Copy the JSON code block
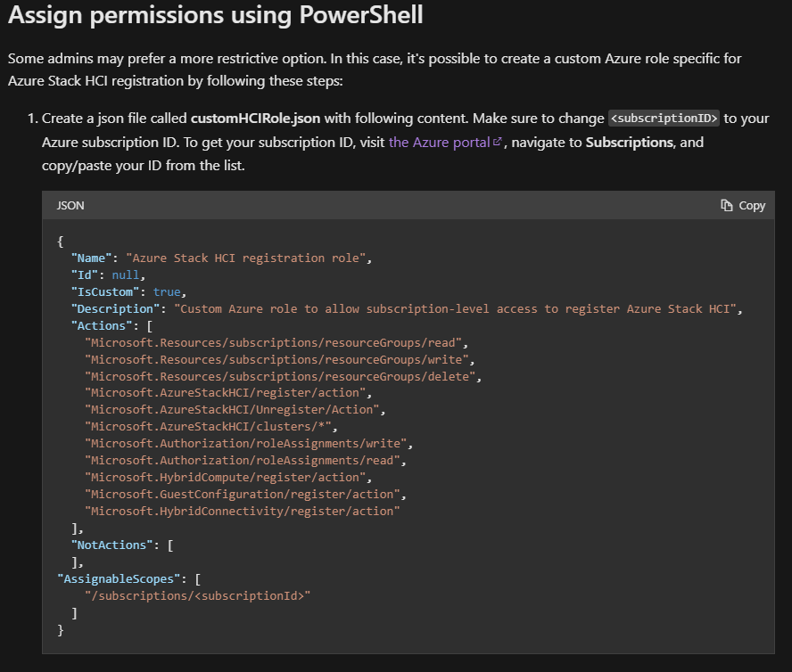 (742, 206)
